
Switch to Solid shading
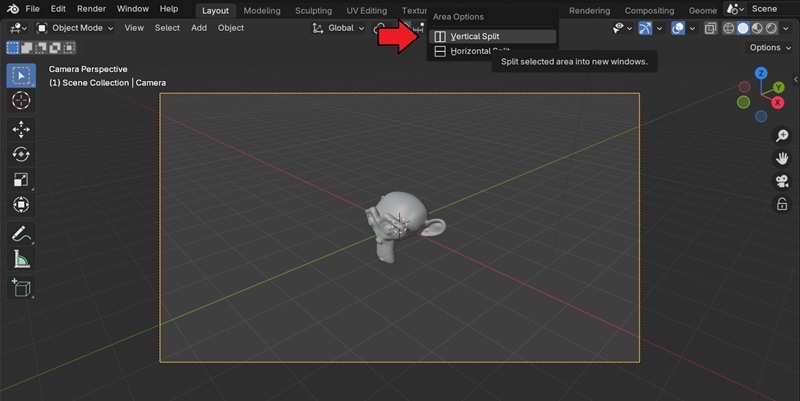pos(743,28)
